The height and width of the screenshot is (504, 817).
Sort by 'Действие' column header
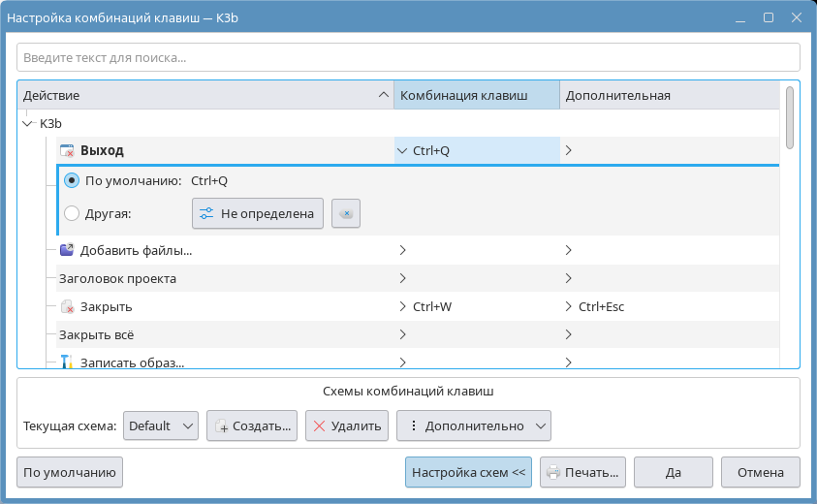[204, 95]
